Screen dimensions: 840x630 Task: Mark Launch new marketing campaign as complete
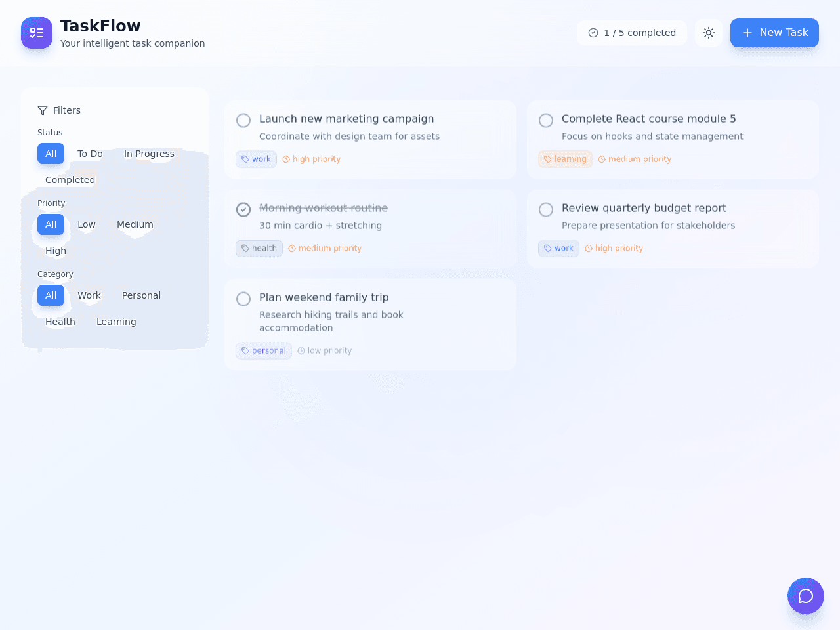pos(243,120)
